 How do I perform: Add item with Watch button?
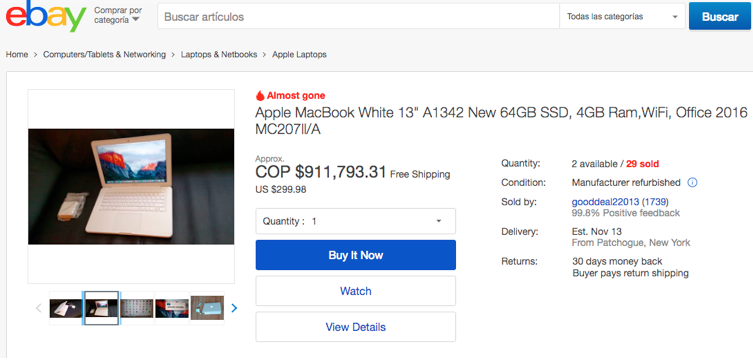(355, 291)
